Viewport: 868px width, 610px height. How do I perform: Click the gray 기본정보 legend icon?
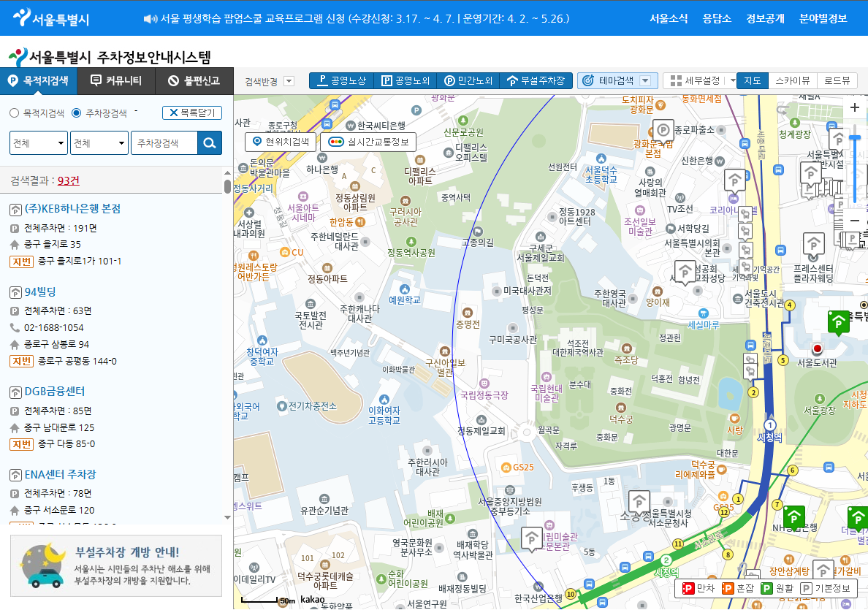point(810,587)
